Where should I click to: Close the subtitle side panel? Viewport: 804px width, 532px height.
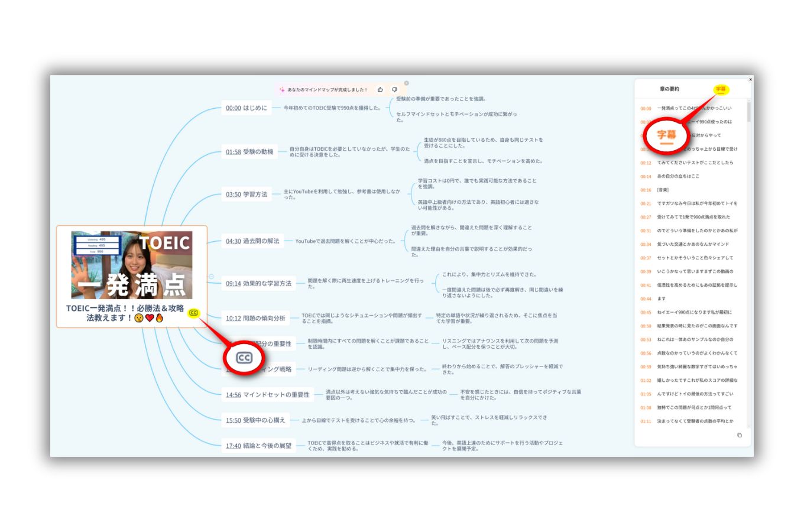point(750,79)
